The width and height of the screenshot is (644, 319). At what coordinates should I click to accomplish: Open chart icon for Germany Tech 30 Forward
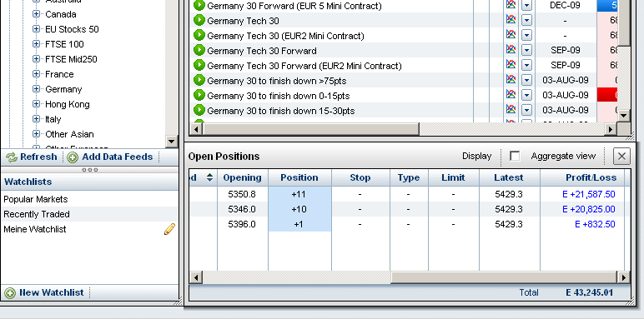tap(511, 50)
